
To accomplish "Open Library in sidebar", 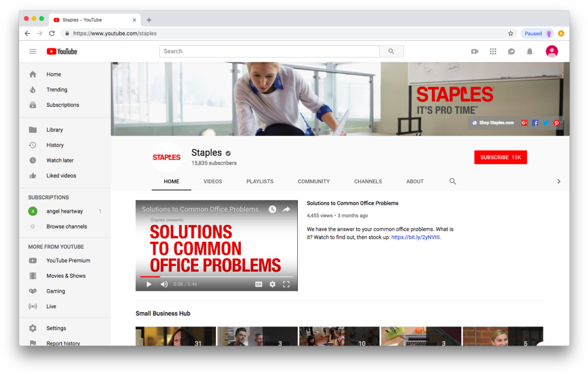I will click(65, 130).
